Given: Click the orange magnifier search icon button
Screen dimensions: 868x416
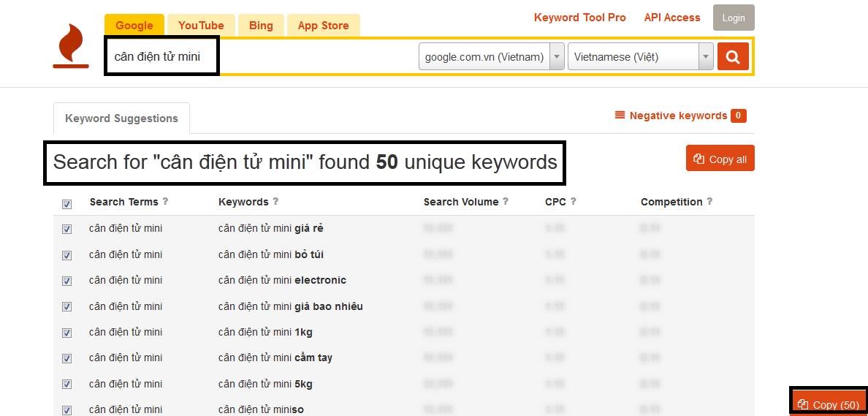Looking at the screenshot, I should 733,56.
